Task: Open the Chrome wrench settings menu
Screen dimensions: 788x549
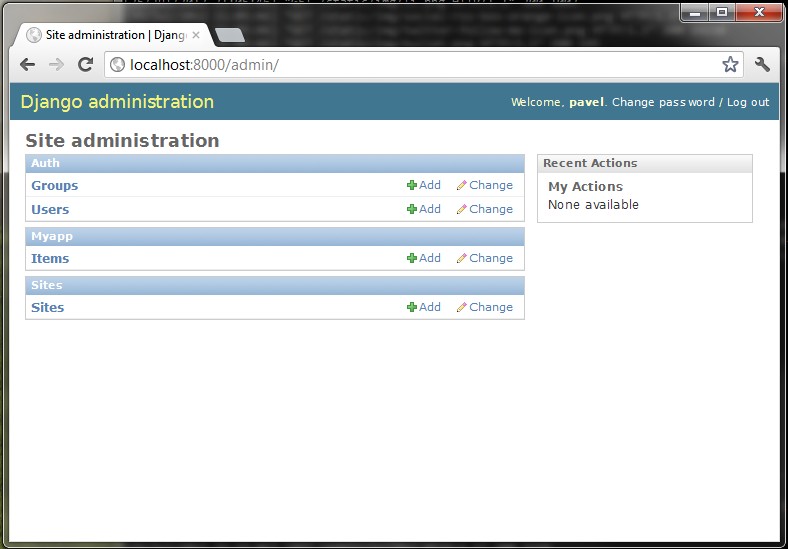Action: click(x=762, y=64)
